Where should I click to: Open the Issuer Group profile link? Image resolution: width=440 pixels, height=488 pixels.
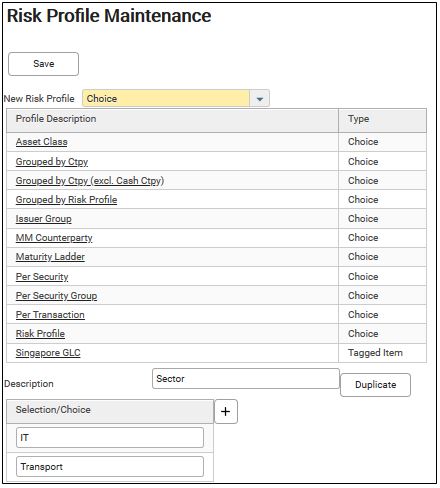[x=44, y=219]
